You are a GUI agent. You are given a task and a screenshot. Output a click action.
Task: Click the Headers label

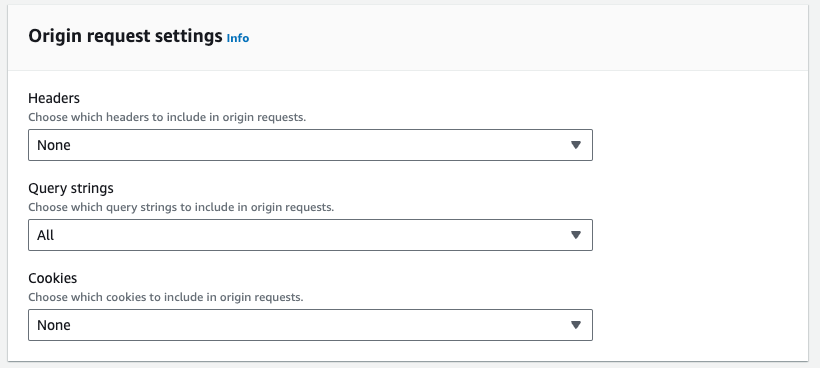54,98
